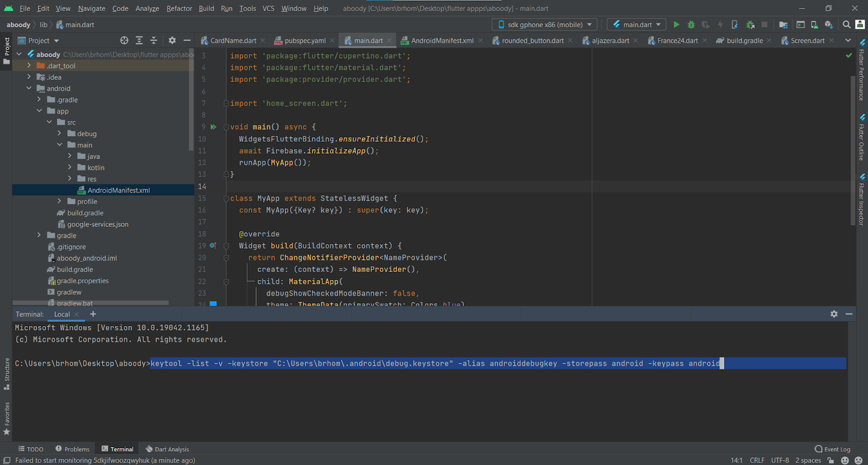Toggle the Flutter Inspector side panel
This screenshot has width=868, height=465.
click(861, 200)
